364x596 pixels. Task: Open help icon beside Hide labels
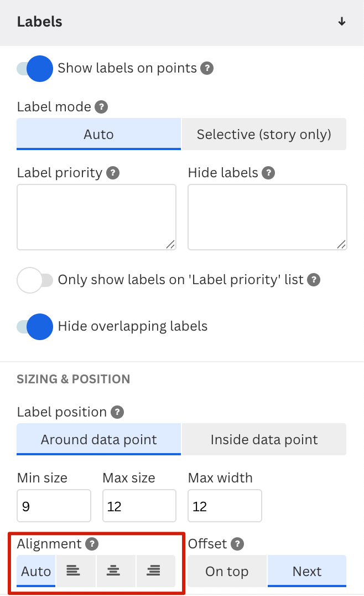pyautogui.click(x=268, y=173)
